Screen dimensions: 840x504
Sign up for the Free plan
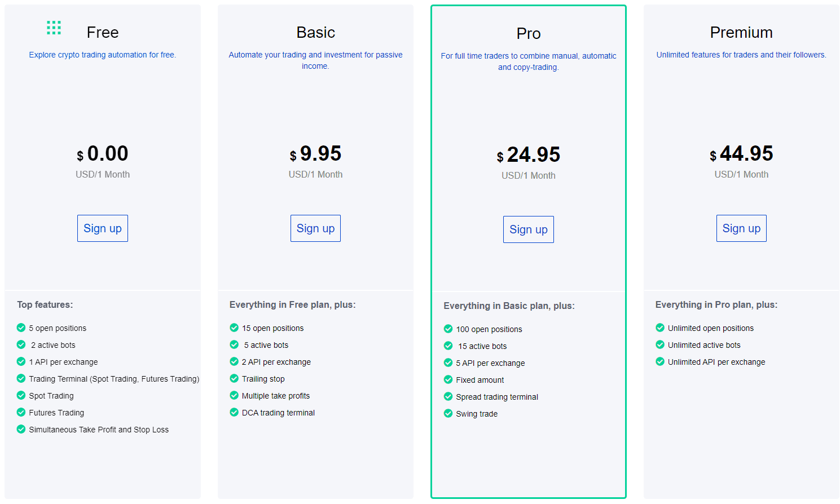pyautogui.click(x=103, y=228)
